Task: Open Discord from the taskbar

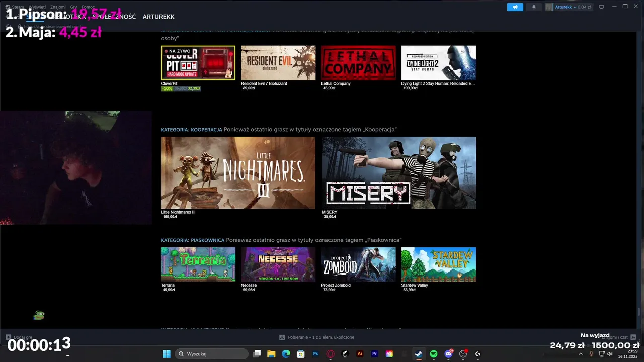Action: coord(448,354)
